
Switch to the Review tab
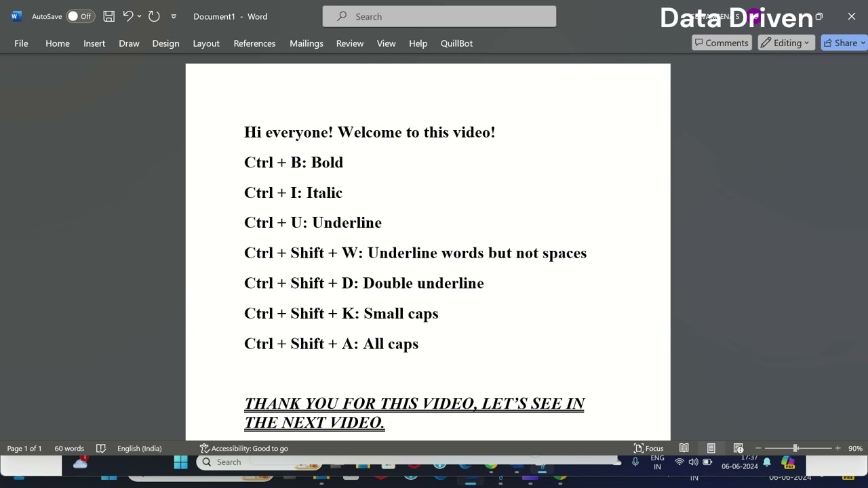pyautogui.click(x=350, y=43)
